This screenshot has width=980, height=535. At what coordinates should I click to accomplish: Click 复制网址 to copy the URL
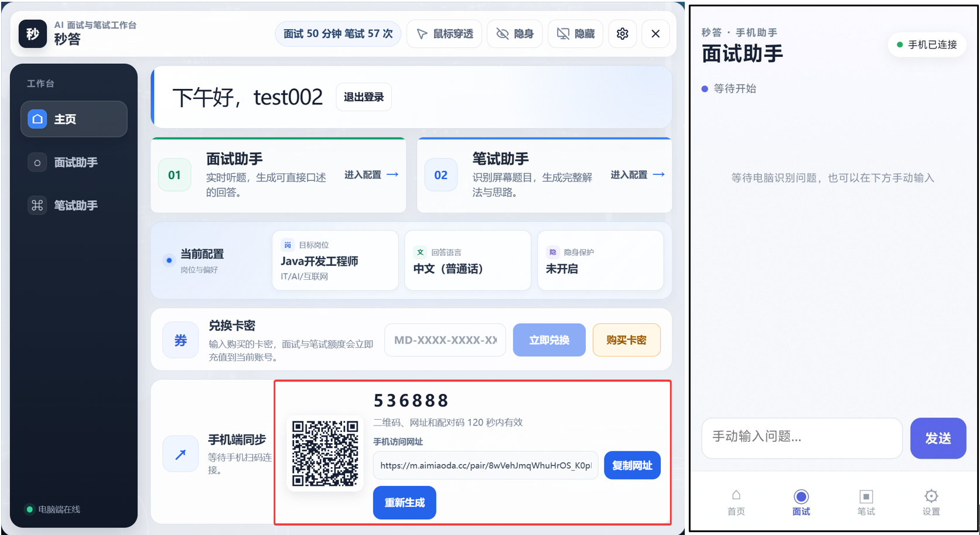pyautogui.click(x=632, y=465)
